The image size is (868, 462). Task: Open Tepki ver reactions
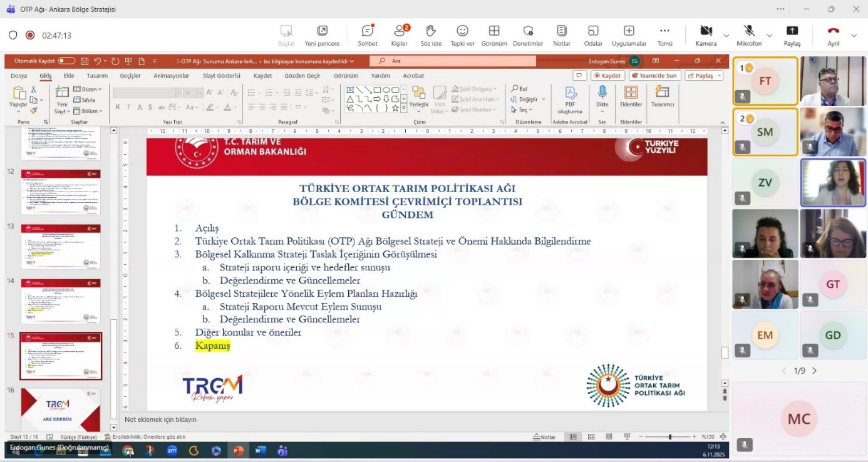pos(462,31)
